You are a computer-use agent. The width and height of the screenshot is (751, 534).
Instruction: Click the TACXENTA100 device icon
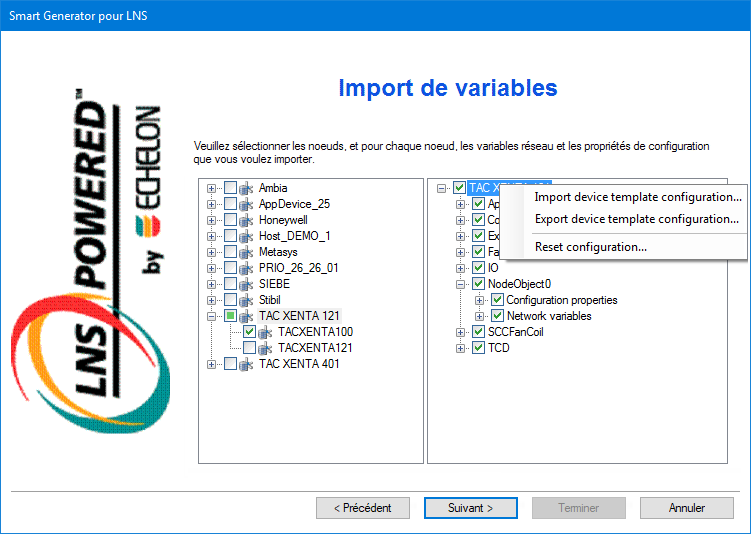265,332
